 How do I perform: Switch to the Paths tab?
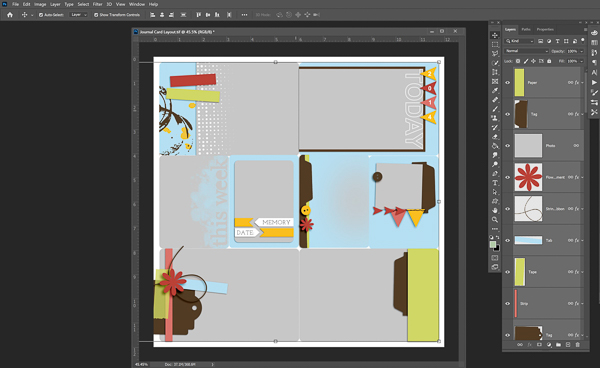526,29
